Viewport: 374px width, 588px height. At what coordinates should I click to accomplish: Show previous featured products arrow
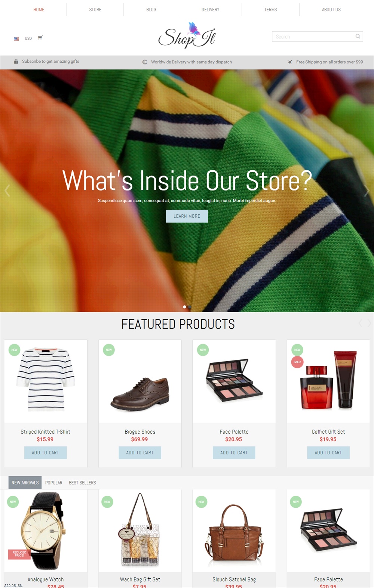point(361,323)
